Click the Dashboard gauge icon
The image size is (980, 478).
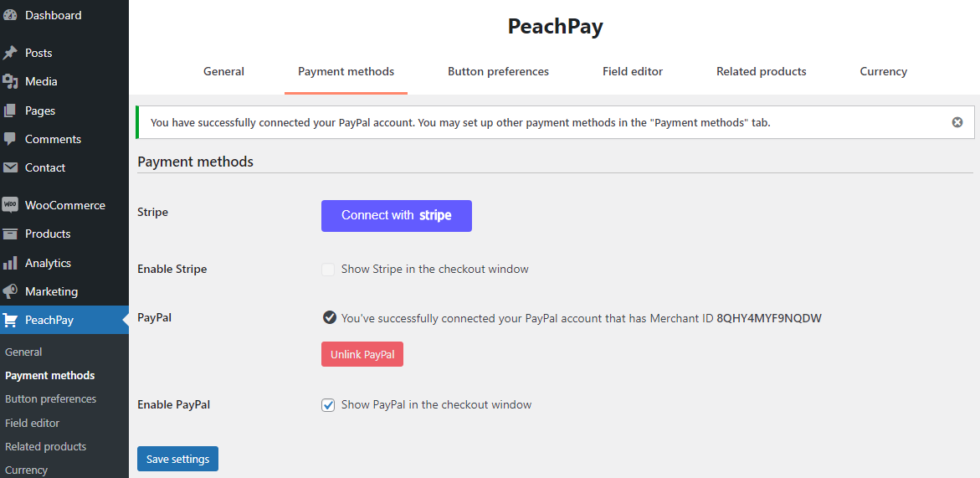[x=10, y=15]
